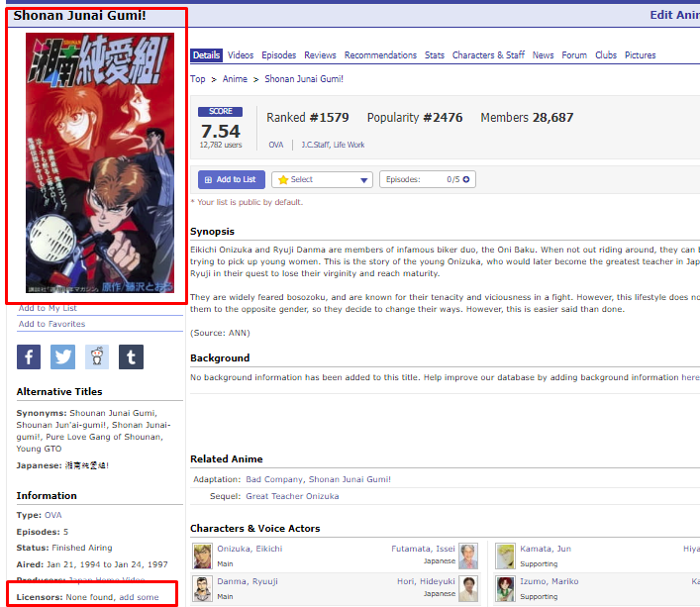
Task: Click the Add to Favorites link
Action: click(51, 324)
